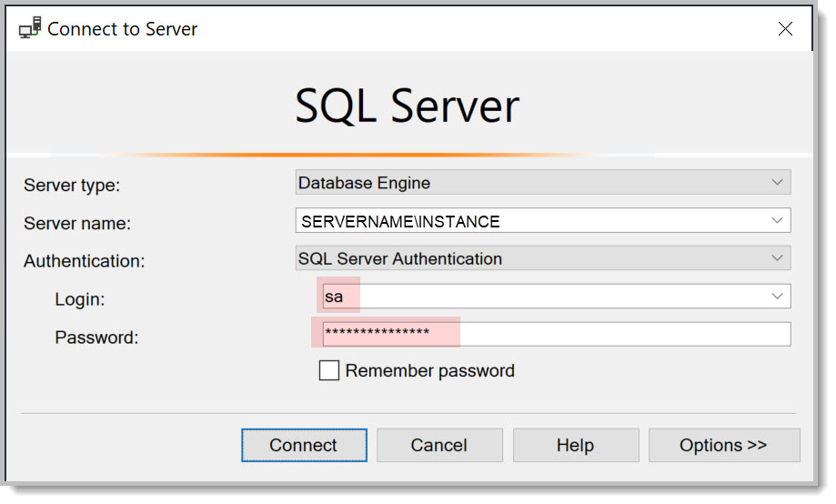
Task: Click the Connect to Server title icon
Action: point(30,27)
